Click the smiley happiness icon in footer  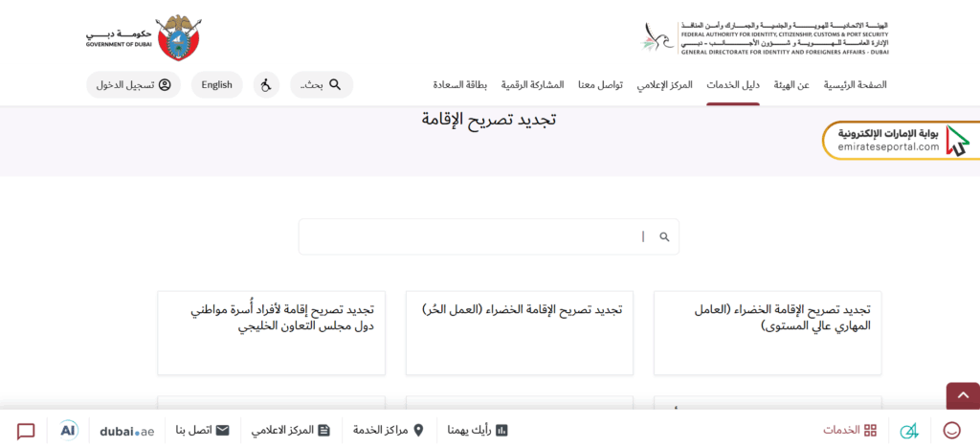coord(952,431)
